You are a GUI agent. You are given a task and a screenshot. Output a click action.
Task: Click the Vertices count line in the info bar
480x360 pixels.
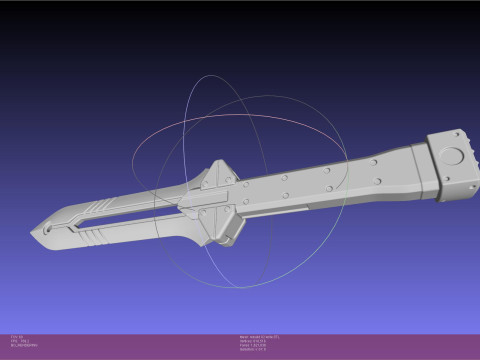tap(253, 341)
